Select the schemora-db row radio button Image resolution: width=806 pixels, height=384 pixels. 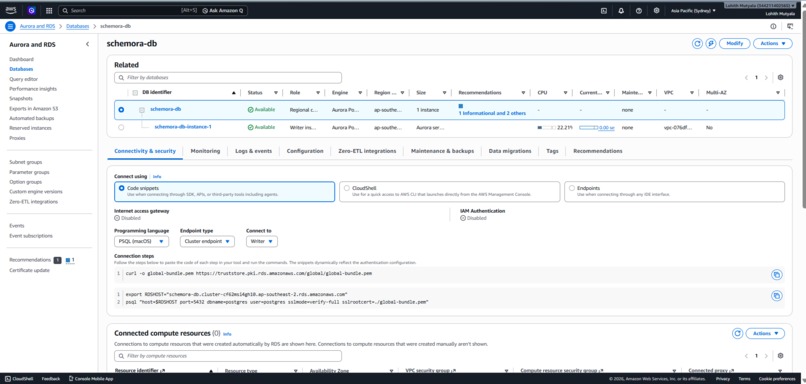tap(121, 109)
